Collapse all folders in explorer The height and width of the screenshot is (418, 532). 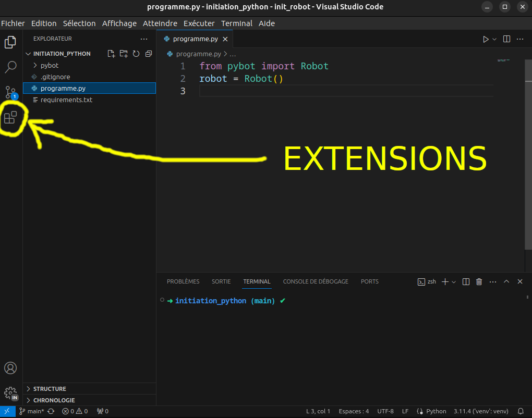149,54
